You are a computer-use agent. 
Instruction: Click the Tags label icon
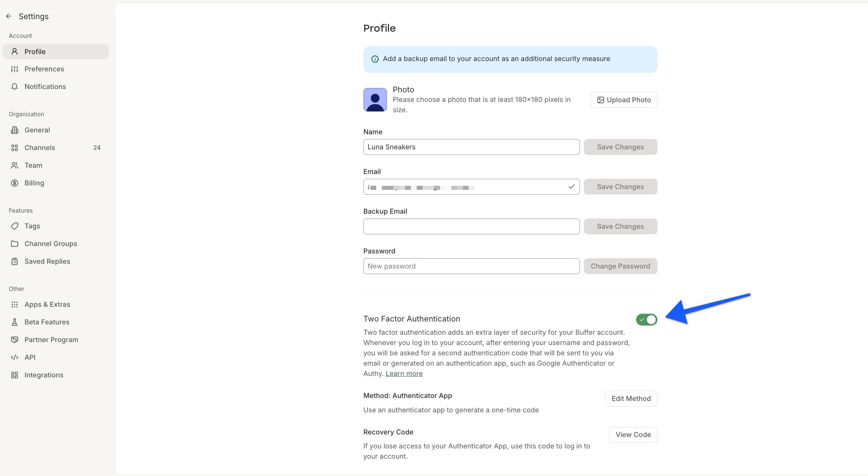(x=15, y=226)
